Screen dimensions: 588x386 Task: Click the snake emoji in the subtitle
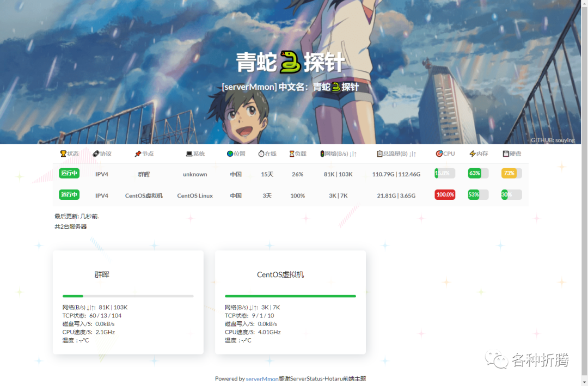[336, 87]
